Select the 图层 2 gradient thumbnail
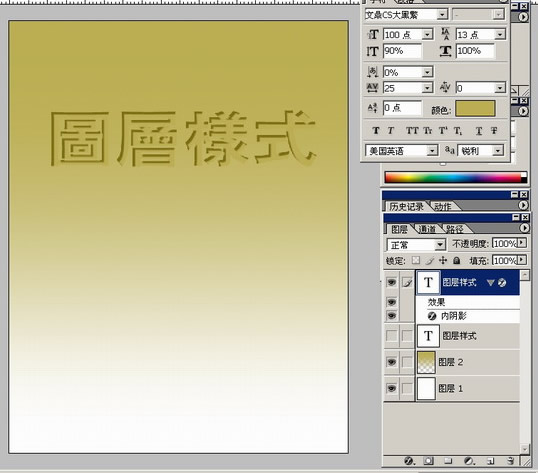This screenshot has height=473, width=538. tap(426, 362)
